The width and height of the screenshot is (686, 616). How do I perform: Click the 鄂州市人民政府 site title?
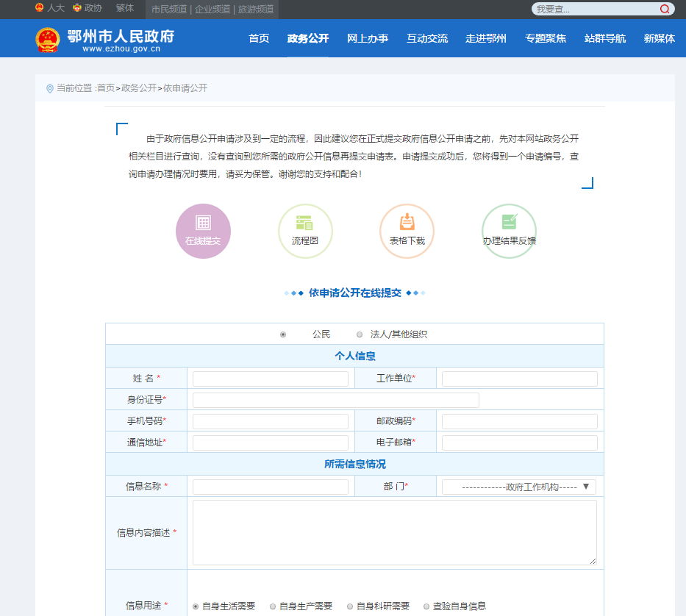click(x=121, y=36)
